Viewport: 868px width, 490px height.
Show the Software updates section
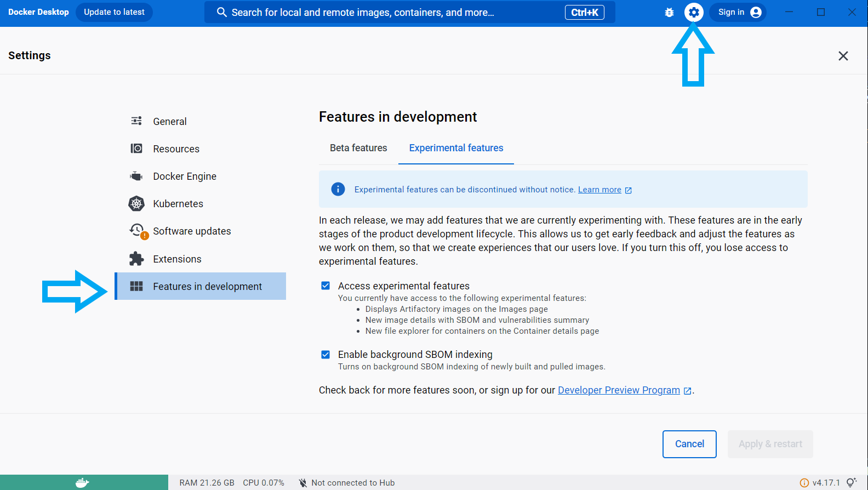point(201,231)
